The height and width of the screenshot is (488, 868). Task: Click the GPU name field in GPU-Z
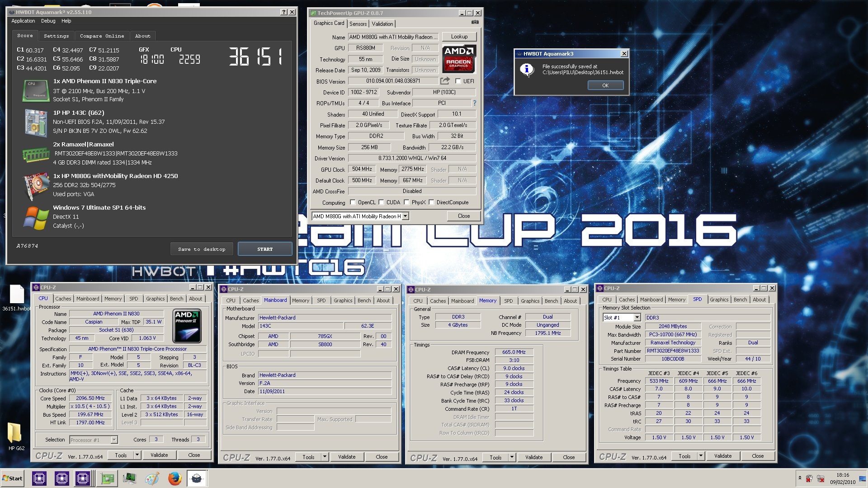393,37
